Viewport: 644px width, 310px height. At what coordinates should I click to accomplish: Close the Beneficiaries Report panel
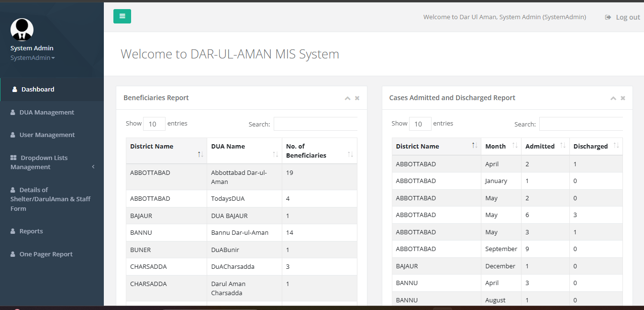pos(357,98)
